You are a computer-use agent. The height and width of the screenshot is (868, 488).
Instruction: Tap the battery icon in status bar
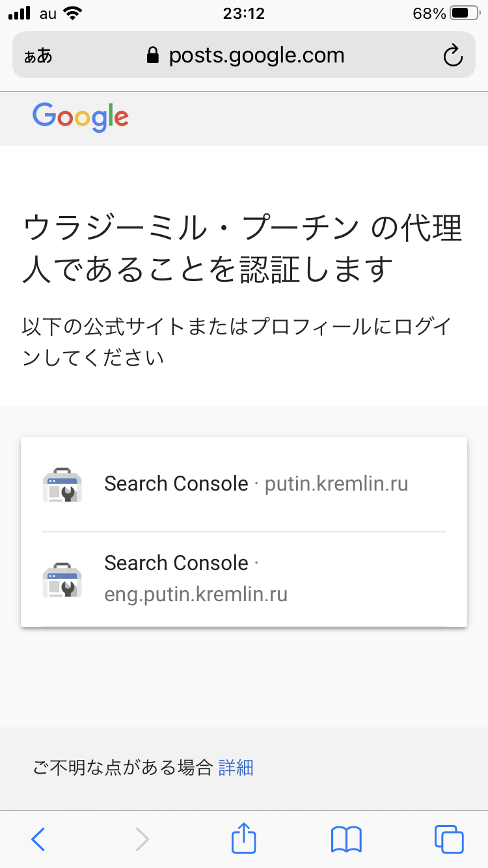(464, 14)
